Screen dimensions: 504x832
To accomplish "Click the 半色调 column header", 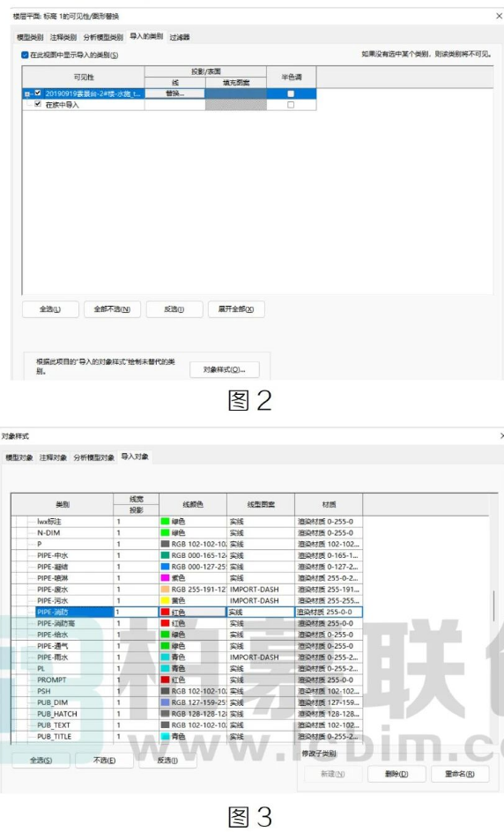I will coord(292,77).
